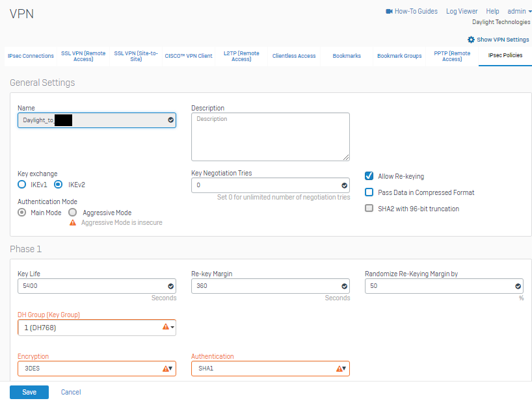This screenshot has height=403, width=532.
Task: Click the Description textarea resize handle
Action: point(346,157)
